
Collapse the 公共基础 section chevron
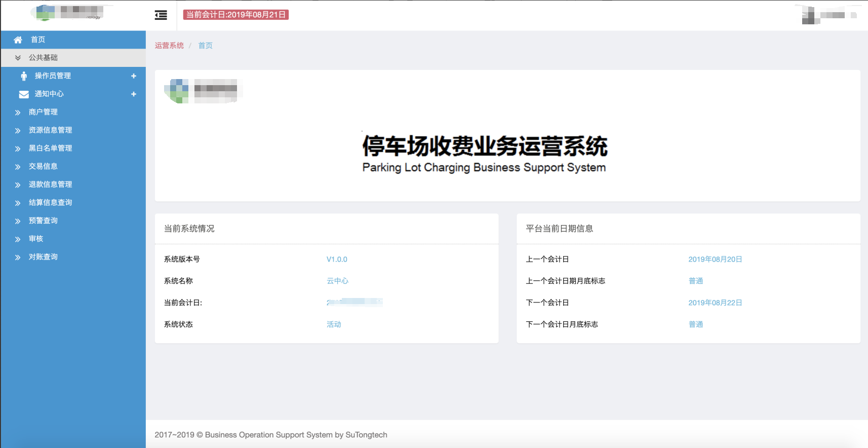(x=18, y=58)
